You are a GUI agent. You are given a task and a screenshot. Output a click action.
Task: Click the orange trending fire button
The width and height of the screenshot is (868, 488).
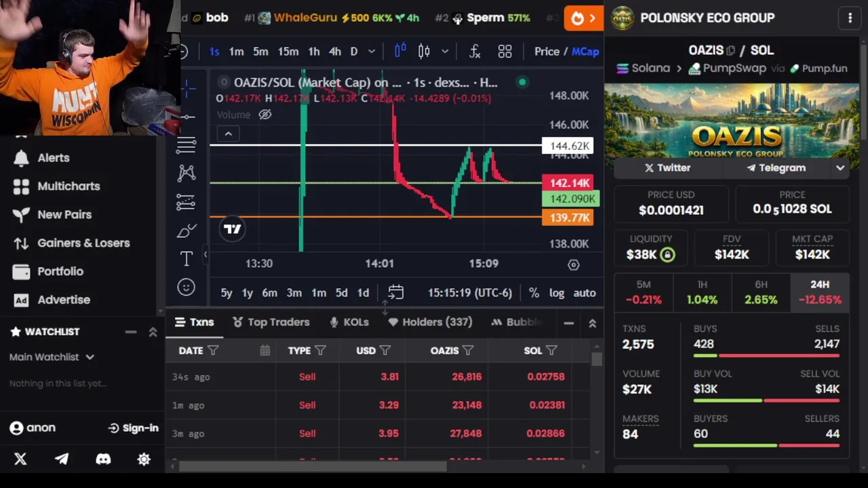[x=583, y=18]
